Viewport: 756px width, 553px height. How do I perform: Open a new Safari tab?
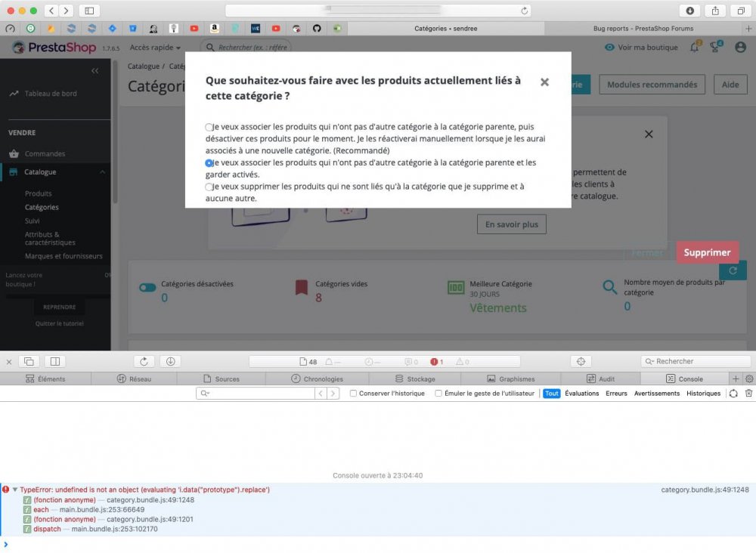coord(748,29)
